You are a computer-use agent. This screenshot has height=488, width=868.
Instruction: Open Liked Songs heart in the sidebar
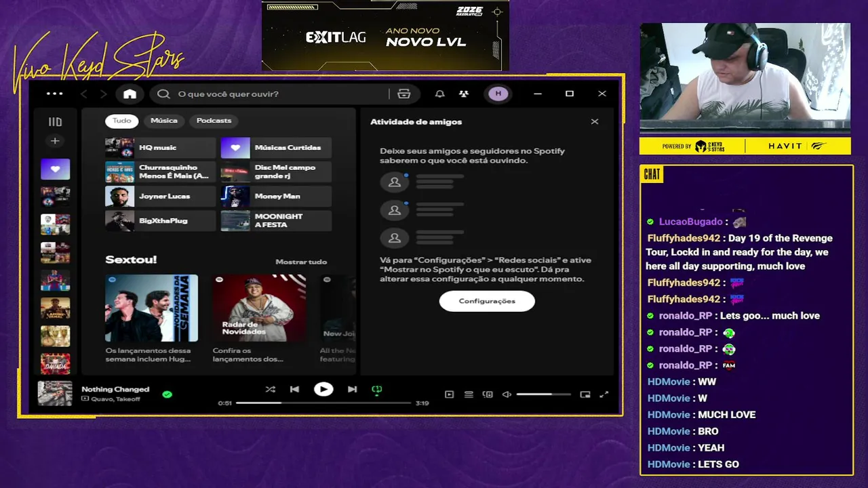tap(55, 169)
